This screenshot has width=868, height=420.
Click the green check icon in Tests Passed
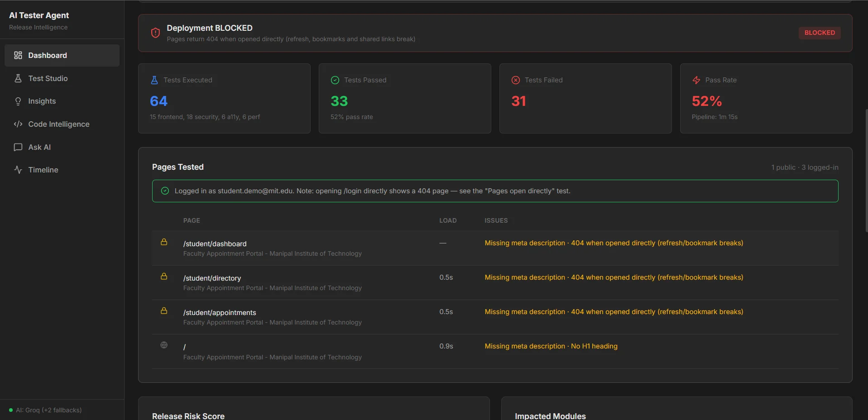tap(335, 80)
